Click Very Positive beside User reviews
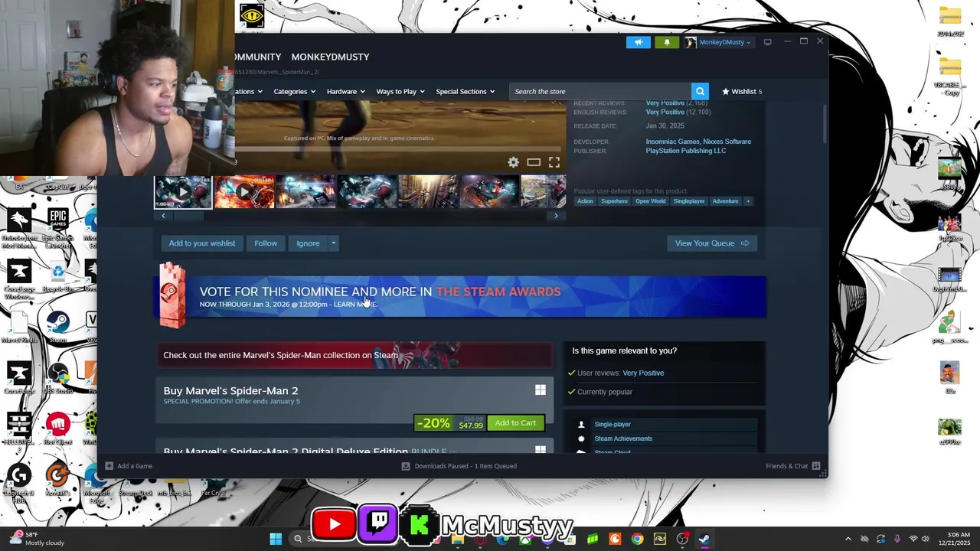 (643, 373)
